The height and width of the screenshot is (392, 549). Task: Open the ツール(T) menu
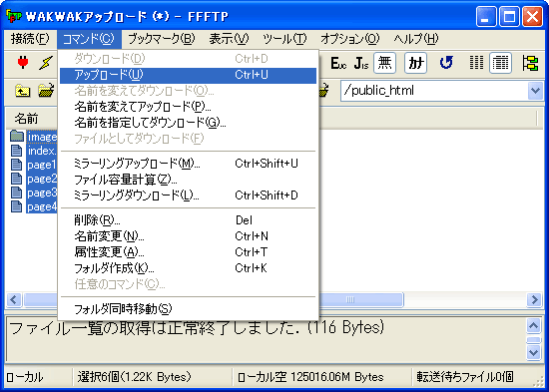284,39
